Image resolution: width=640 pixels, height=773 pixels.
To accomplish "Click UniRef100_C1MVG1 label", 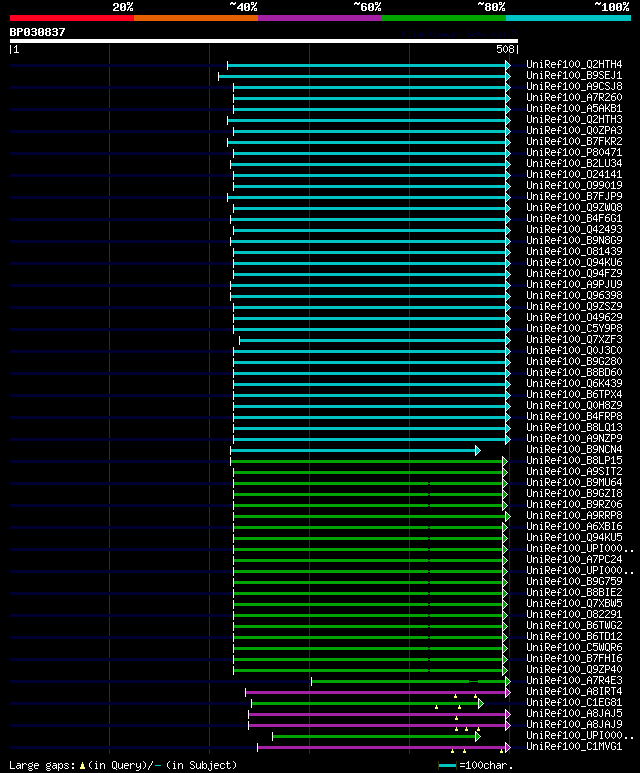I will tap(574, 746).
